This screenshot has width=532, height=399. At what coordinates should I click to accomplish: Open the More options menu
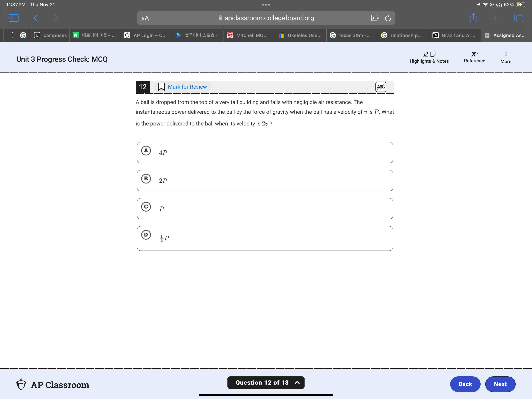(x=506, y=57)
